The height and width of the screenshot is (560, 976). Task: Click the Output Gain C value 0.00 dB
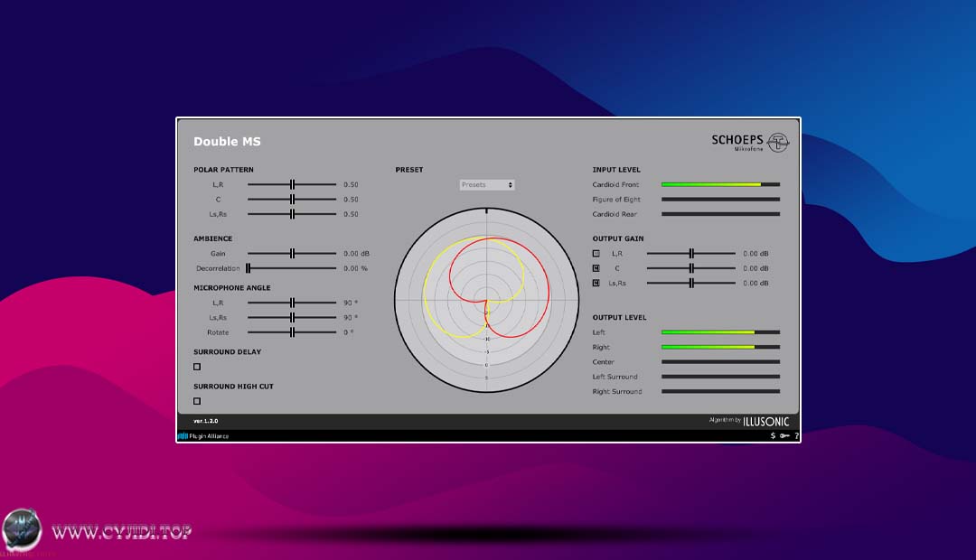(755, 268)
